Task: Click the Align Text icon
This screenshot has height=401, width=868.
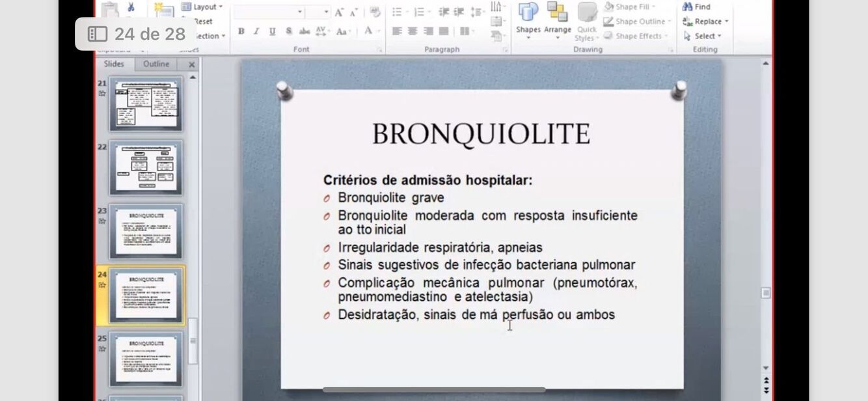Action: [x=497, y=21]
